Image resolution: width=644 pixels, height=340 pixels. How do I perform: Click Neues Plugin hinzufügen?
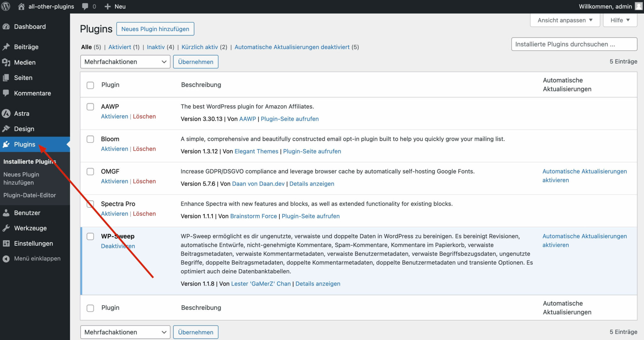tap(155, 29)
